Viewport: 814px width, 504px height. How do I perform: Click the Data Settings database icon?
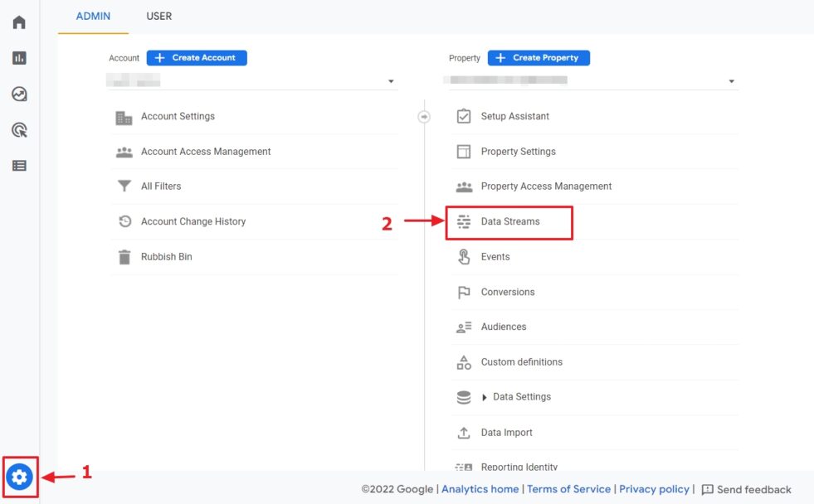click(464, 397)
